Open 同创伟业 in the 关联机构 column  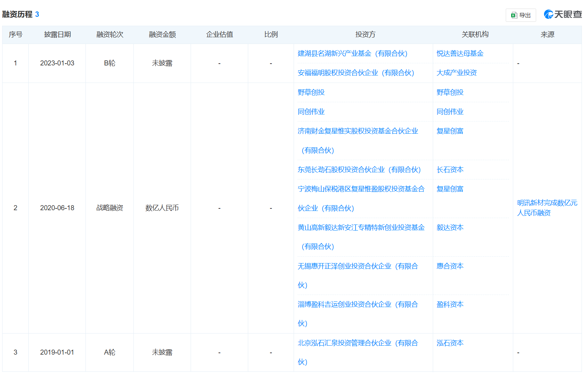click(x=450, y=112)
